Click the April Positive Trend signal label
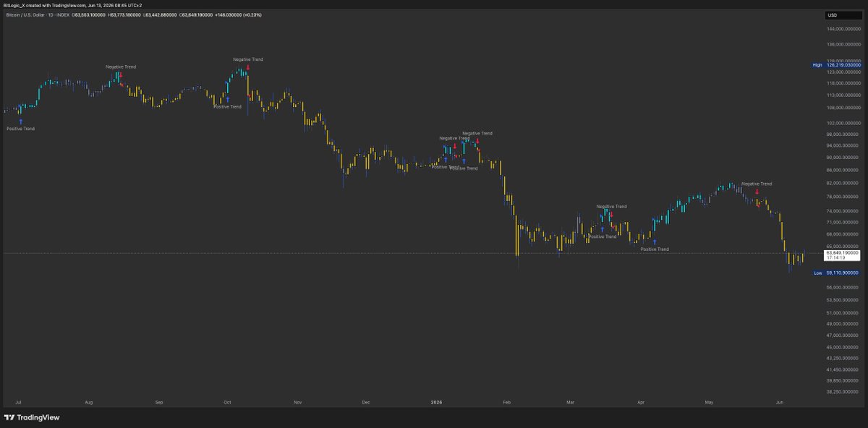The width and height of the screenshot is (868, 428). 655,249
